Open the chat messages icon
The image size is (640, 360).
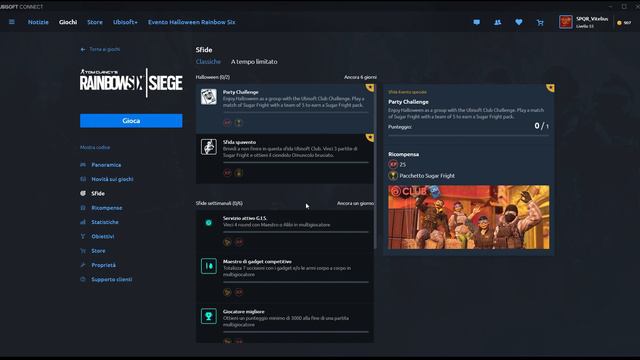[x=476, y=22]
